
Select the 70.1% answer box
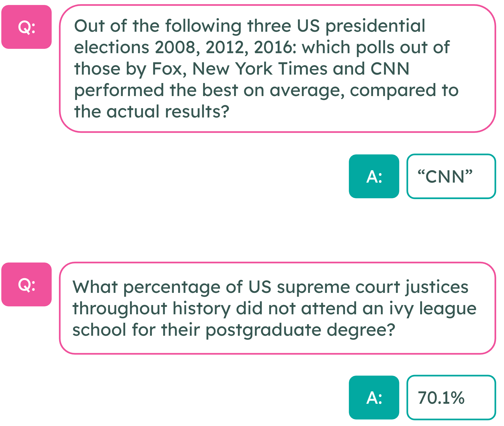[451, 398]
